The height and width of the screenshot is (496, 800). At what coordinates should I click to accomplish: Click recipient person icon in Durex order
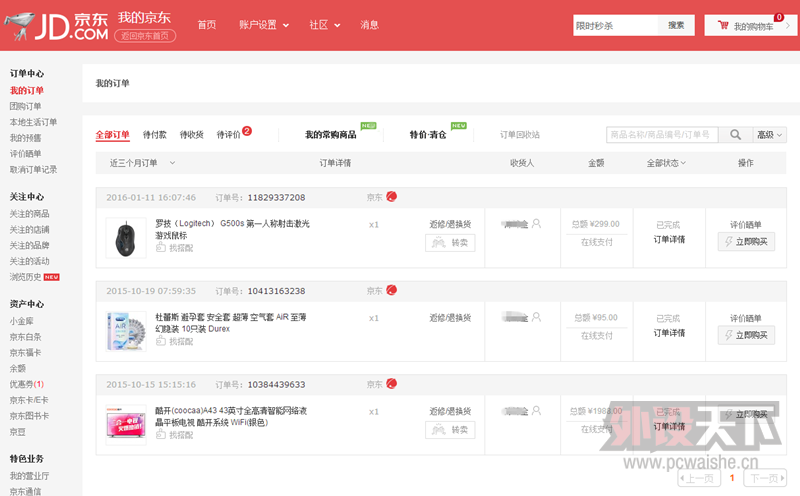(536, 317)
